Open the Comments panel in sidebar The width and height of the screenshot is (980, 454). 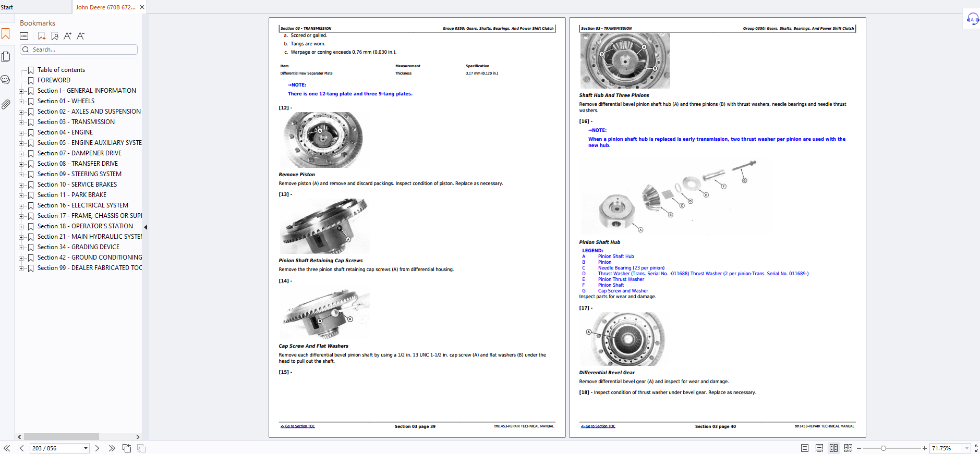click(x=6, y=80)
